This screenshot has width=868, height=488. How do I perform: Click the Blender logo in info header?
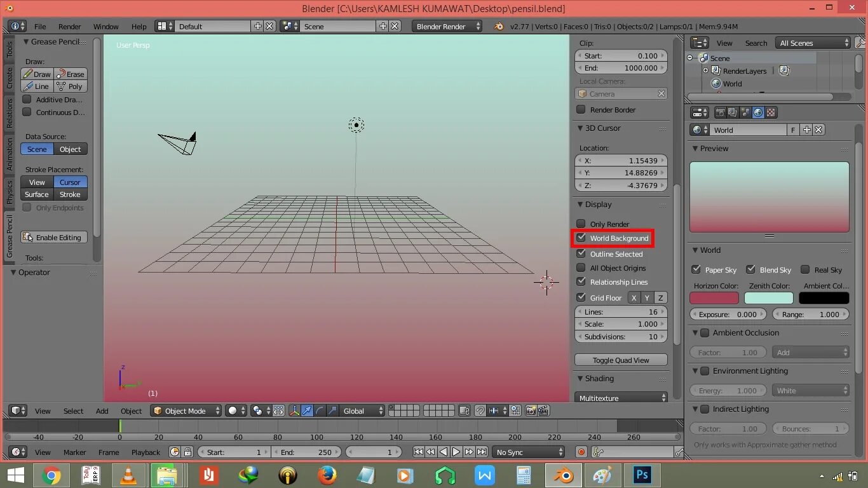click(x=499, y=26)
